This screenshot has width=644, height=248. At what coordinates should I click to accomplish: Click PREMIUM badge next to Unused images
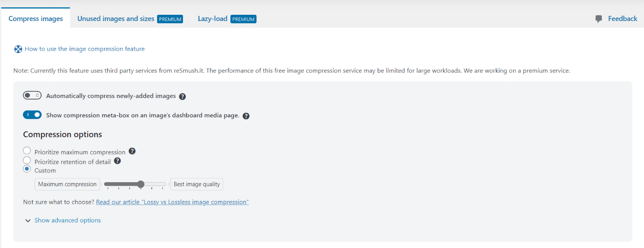pyautogui.click(x=170, y=19)
